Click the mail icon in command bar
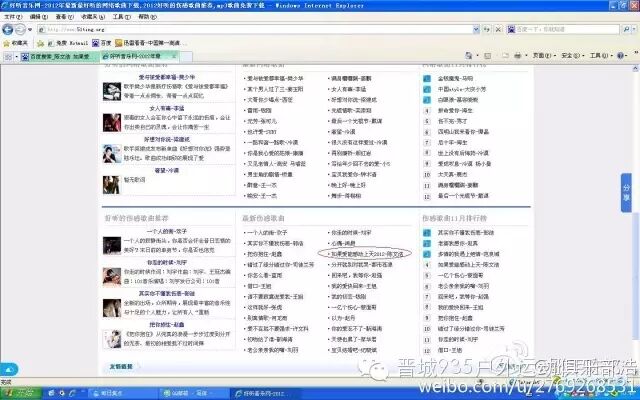This screenshot has width=640, height=400. (x=505, y=56)
